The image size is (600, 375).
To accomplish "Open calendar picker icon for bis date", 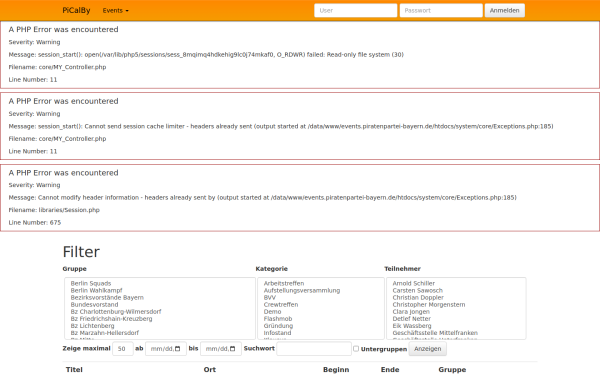I will 233,349.
